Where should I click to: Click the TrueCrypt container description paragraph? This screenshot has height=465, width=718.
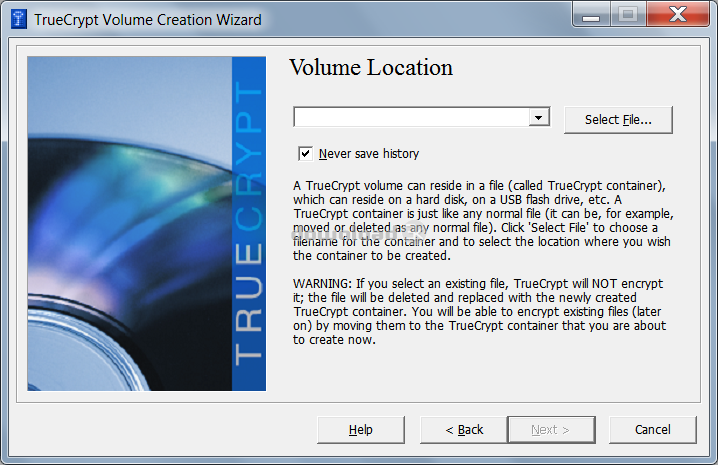[x=478, y=221]
